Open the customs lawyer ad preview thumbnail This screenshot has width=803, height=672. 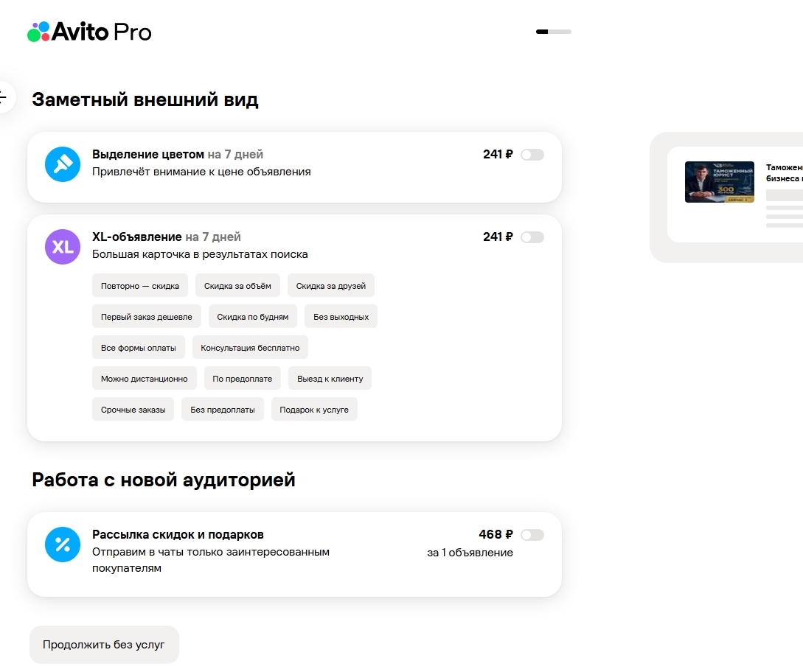click(x=719, y=182)
